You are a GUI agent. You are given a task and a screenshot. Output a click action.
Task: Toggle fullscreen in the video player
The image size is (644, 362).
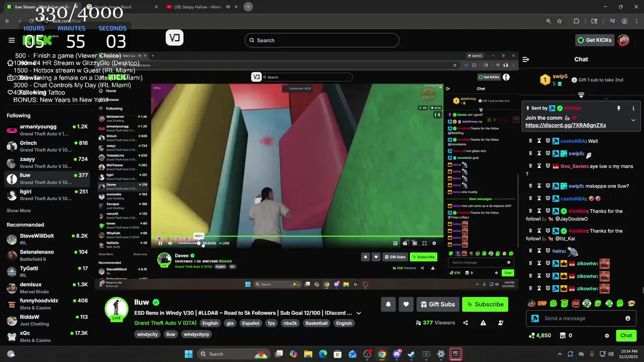click(424, 243)
